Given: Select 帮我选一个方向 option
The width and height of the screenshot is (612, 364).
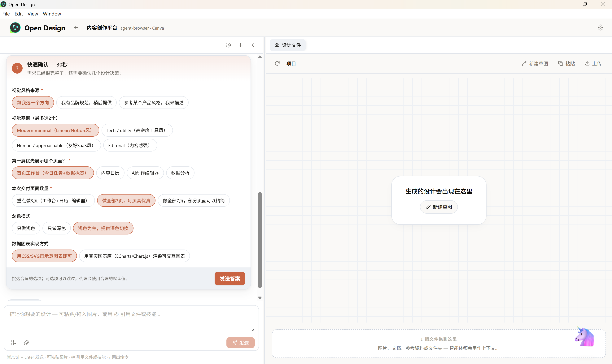Looking at the screenshot, I should pos(33,103).
